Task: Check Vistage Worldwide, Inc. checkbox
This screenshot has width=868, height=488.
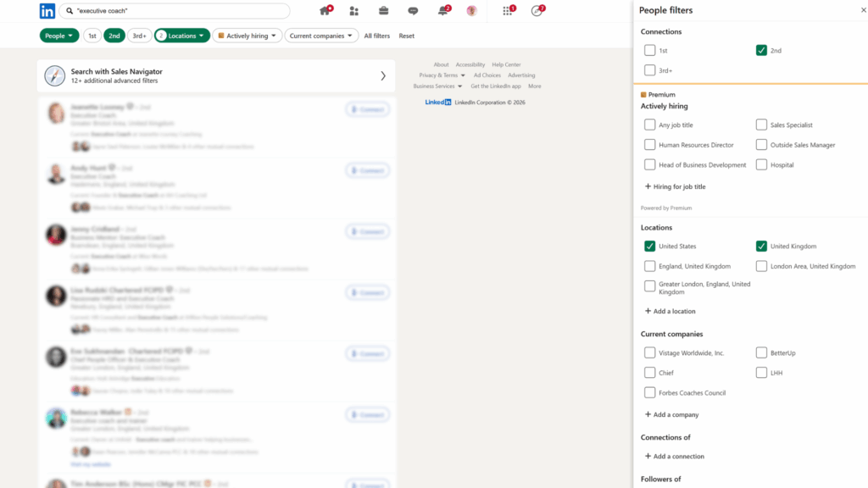Action: [650, 353]
